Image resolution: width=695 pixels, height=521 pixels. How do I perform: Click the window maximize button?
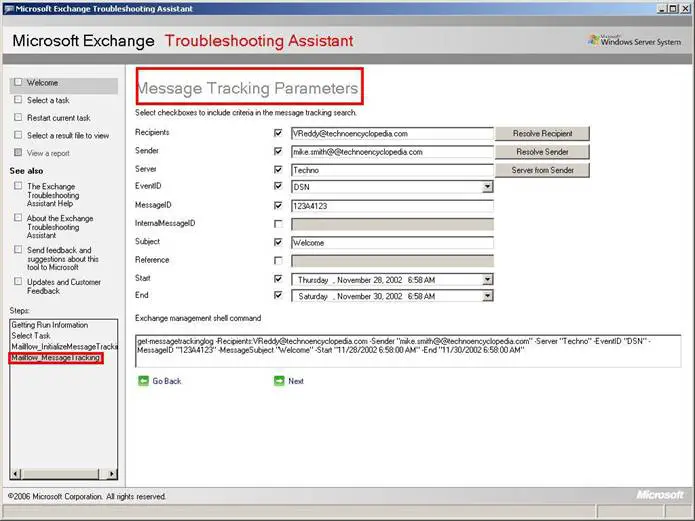coord(673,8)
